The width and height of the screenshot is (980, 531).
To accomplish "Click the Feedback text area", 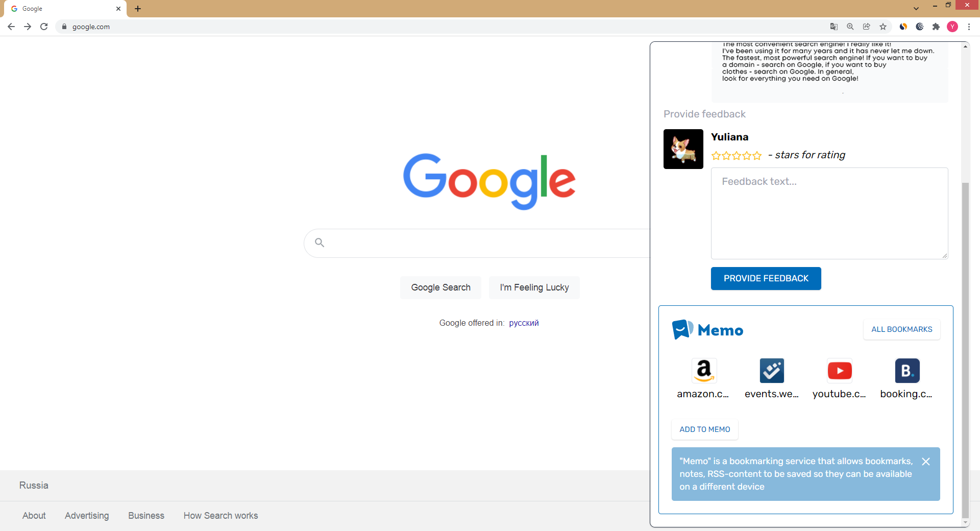I will [829, 213].
